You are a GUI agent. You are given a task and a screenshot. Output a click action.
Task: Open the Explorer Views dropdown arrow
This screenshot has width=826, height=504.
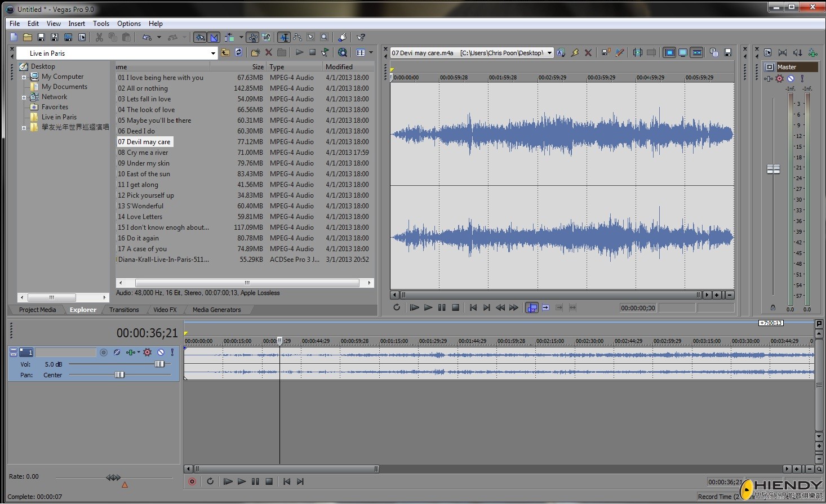pyautogui.click(x=371, y=52)
